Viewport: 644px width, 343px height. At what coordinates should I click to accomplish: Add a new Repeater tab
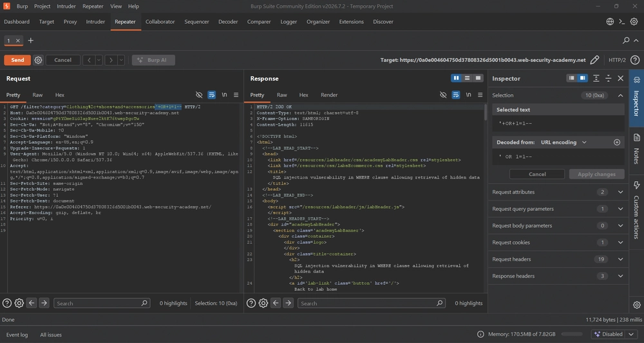[30, 41]
